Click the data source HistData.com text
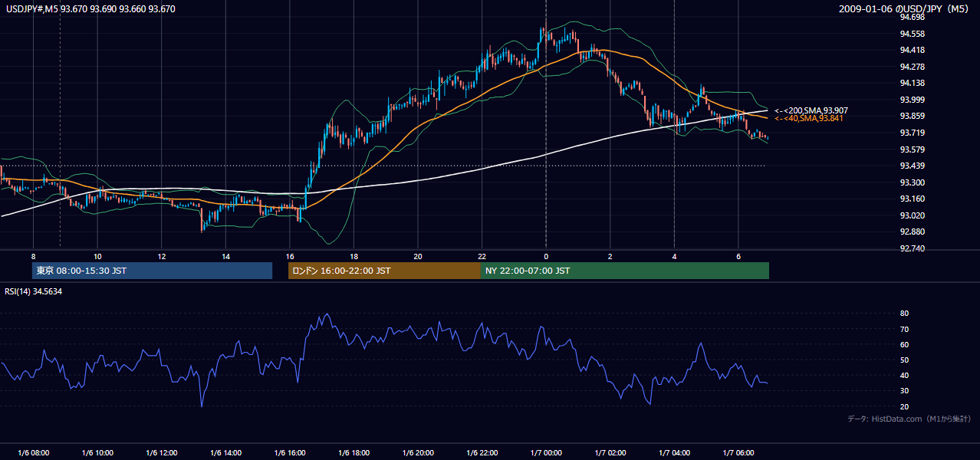 pyautogui.click(x=909, y=419)
